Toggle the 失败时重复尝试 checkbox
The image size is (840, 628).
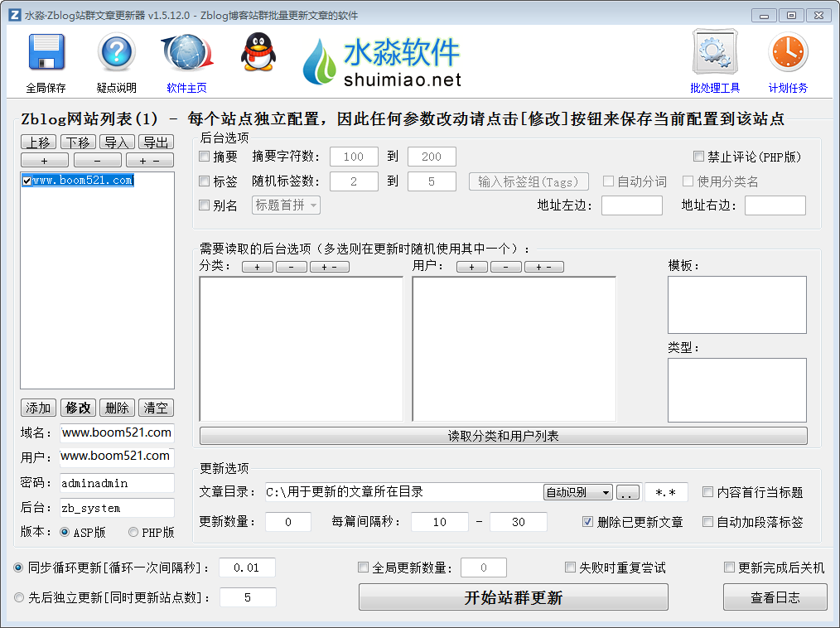click(570, 568)
